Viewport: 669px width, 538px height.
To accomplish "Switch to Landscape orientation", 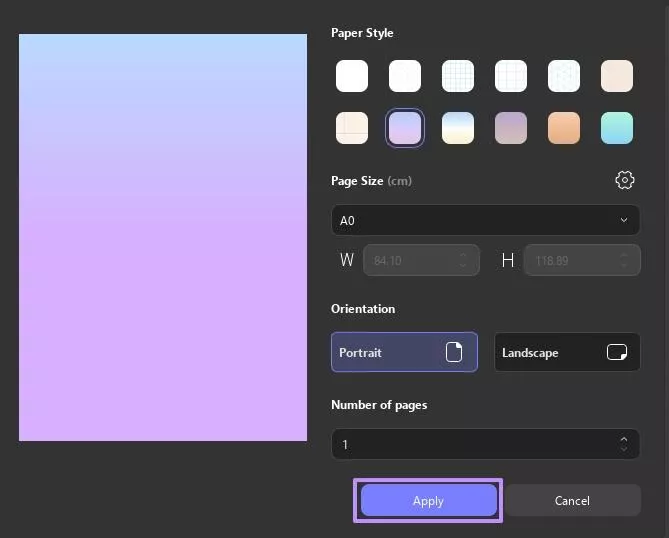I will [x=567, y=353].
